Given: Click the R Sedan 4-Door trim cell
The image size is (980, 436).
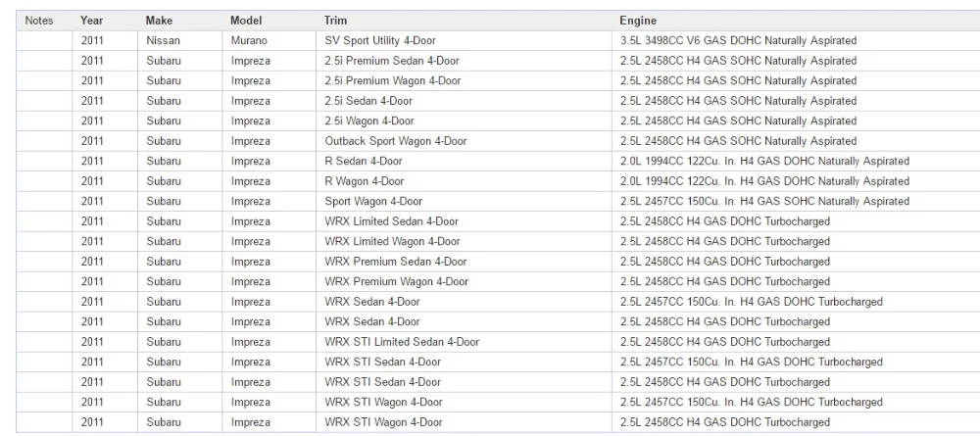Looking at the screenshot, I should tap(464, 161).
